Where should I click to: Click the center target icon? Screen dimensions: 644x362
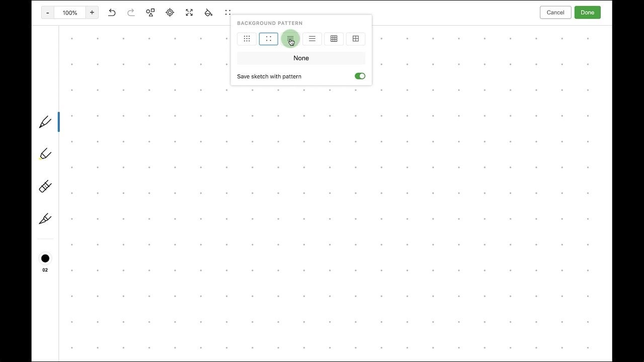point(170,13)
